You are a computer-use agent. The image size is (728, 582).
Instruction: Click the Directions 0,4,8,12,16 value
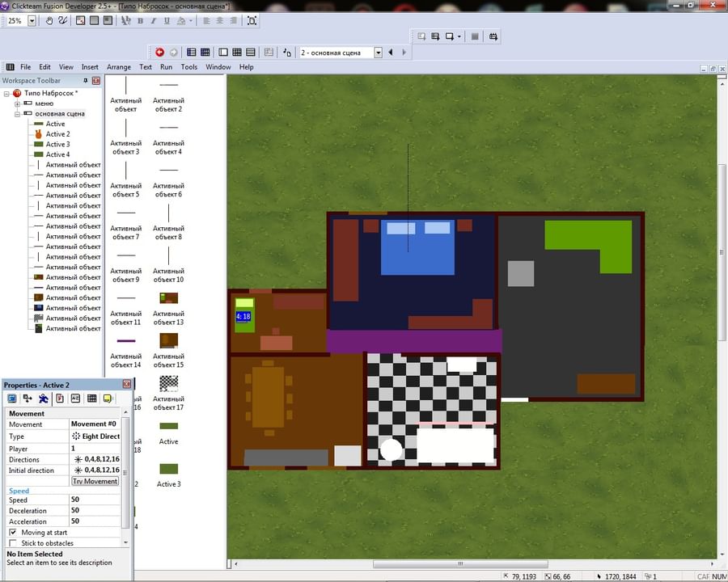click(95, 459)
